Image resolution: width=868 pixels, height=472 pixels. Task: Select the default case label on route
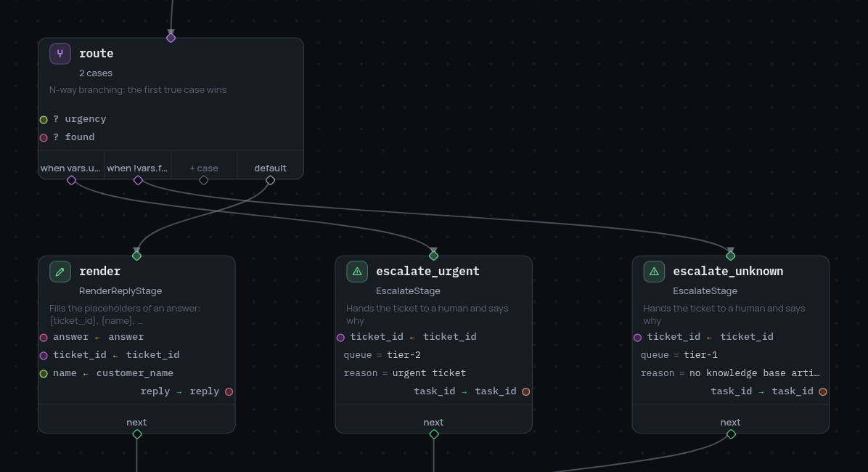click(x=270, y=168)
